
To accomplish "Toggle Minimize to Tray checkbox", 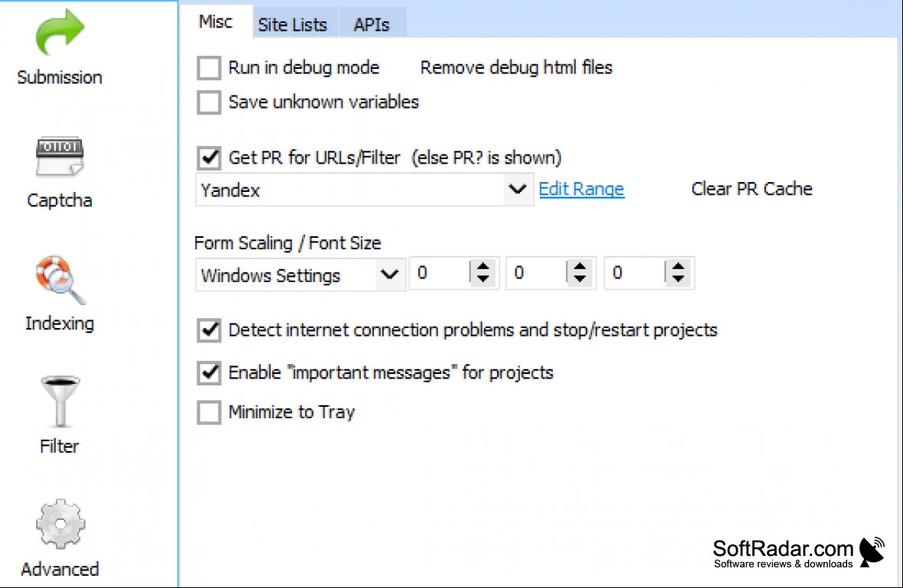I will coord(209,412).
